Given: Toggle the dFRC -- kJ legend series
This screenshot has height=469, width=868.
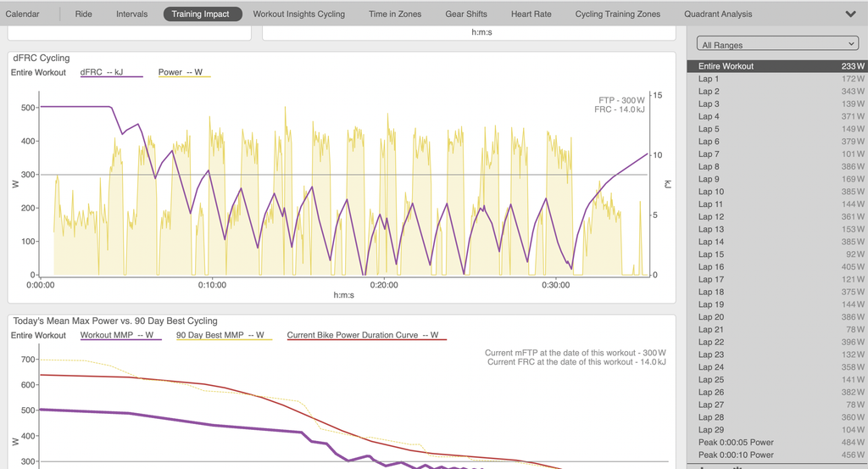Looking at the screenshot, I should click(x=111, y=73).
